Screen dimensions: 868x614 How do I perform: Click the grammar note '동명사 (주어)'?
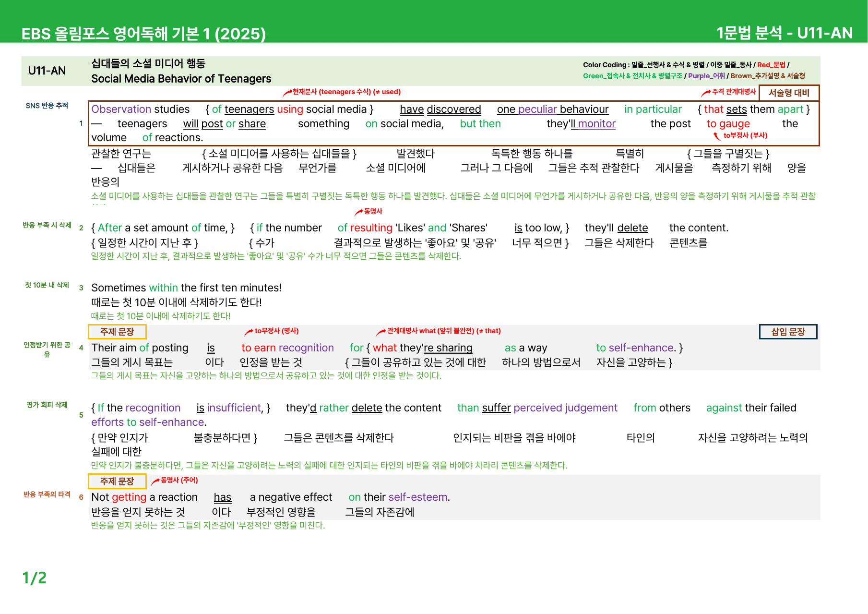tap(179, 480)
